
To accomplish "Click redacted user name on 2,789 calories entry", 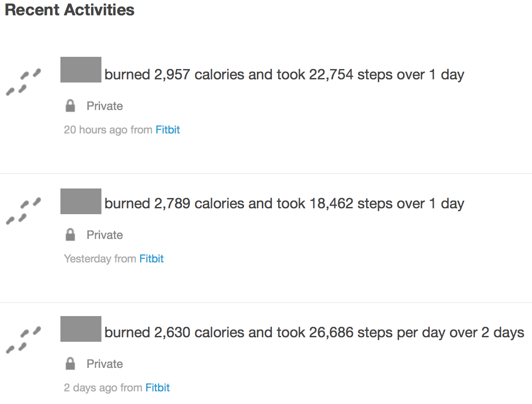I will (81, 202).
